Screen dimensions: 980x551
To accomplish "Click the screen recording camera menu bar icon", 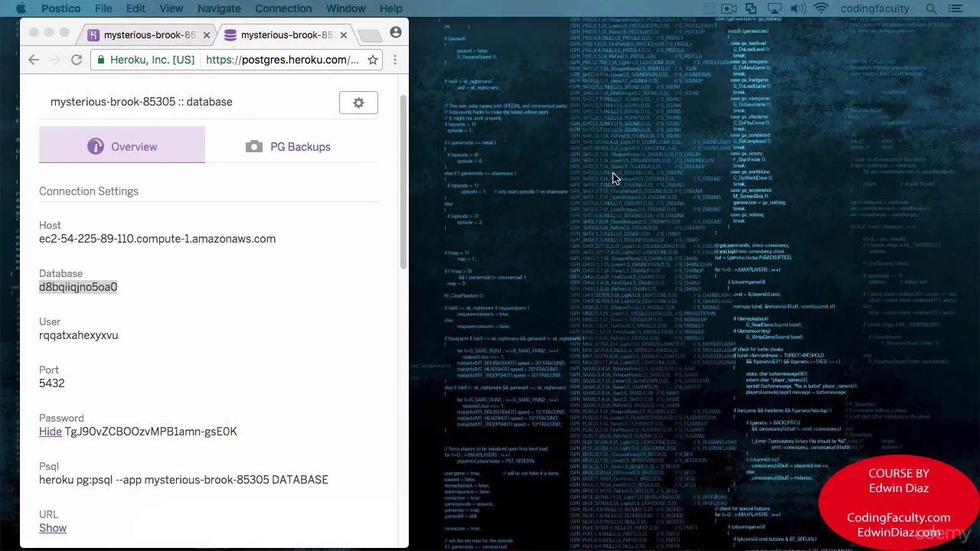I will coord(729,8).
